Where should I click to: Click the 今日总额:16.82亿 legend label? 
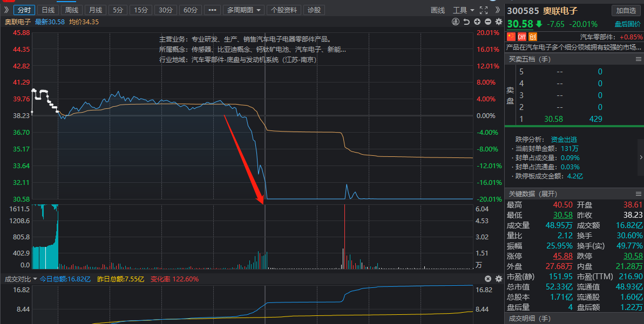click(x=65, y=279)
